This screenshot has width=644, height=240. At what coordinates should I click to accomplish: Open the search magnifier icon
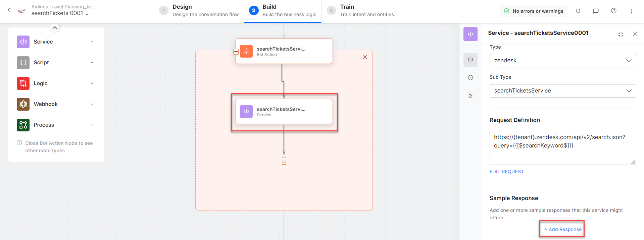click(578, 11)
